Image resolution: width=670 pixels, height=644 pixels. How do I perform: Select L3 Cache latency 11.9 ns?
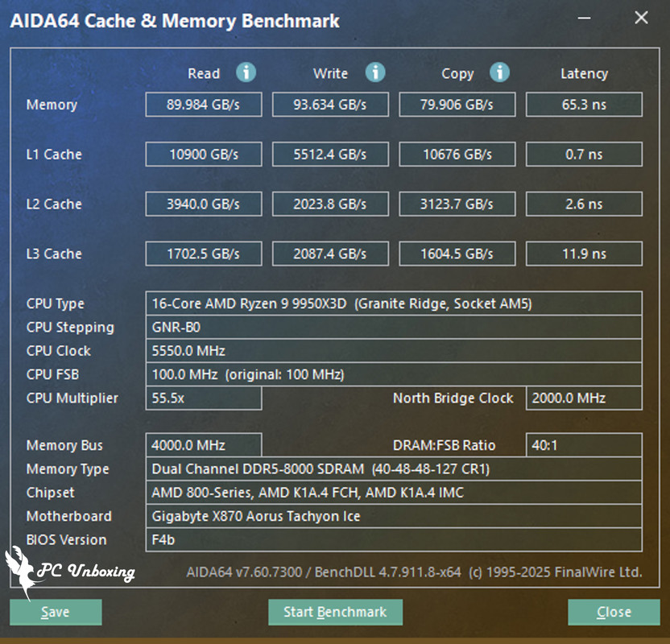click(584, 254)
